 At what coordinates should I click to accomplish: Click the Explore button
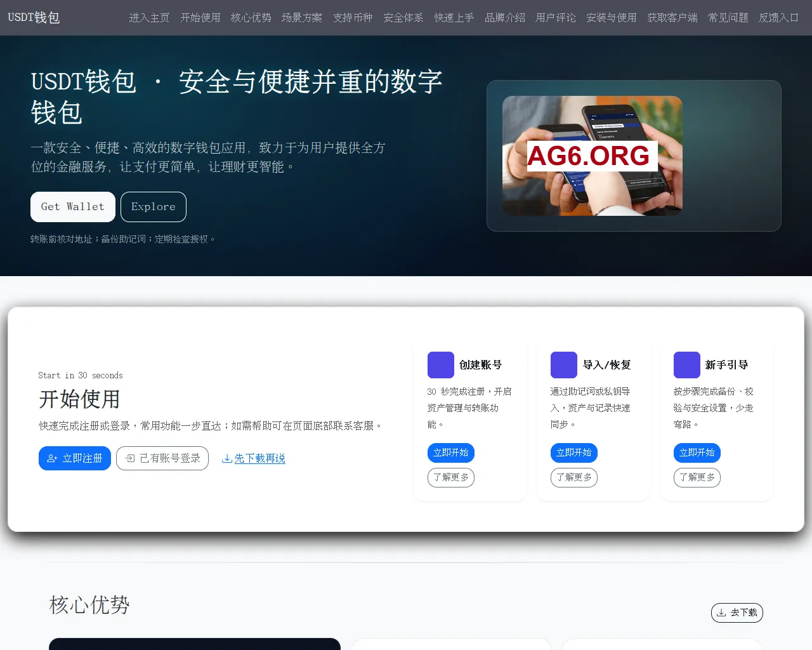point(154,207)
